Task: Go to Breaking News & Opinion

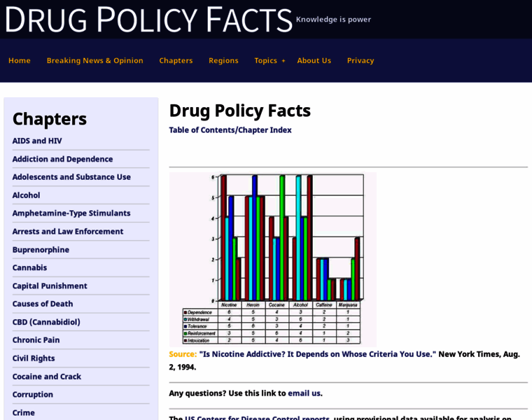Action: coord(95,60)
